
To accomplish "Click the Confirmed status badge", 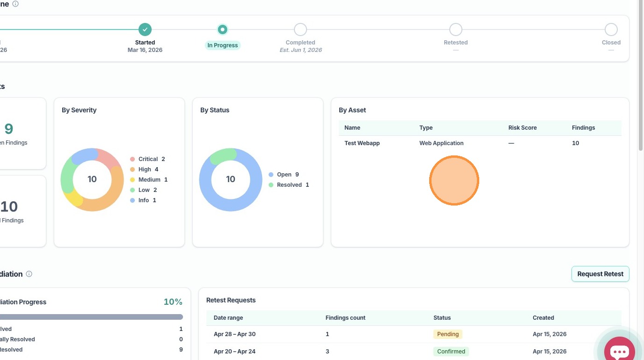I will coord(451,352).
